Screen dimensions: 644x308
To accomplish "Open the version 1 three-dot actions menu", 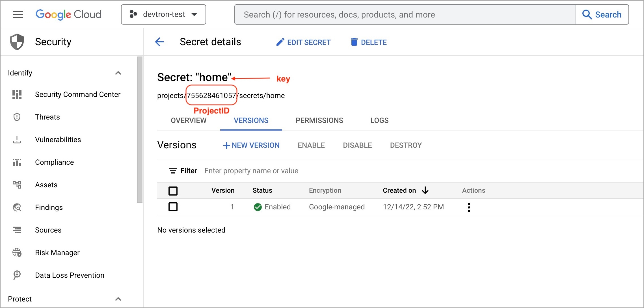I will 469,207.
